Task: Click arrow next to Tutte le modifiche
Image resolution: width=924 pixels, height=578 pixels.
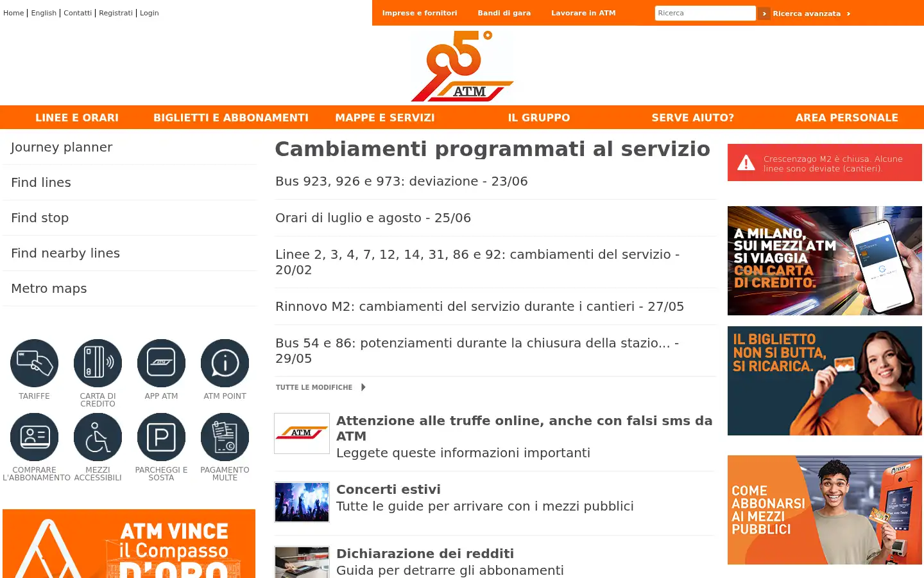Action: [x=363, y=387]
